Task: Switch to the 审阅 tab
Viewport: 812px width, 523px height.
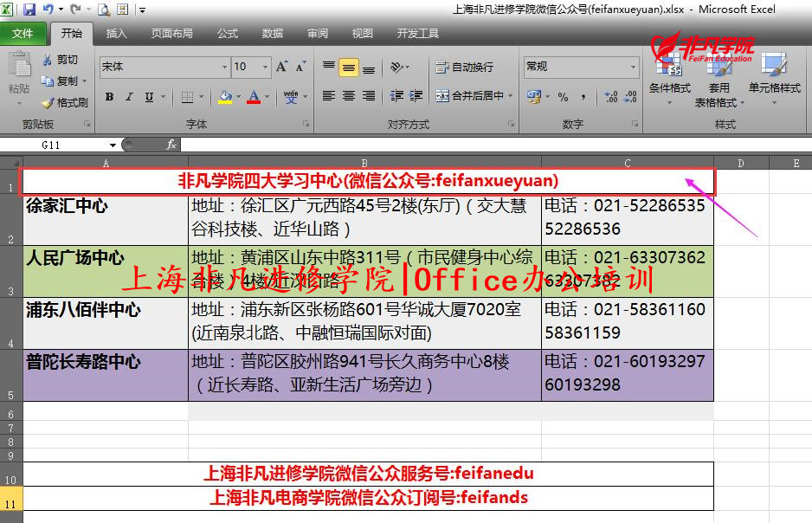Action: click(x=318, y=34)
